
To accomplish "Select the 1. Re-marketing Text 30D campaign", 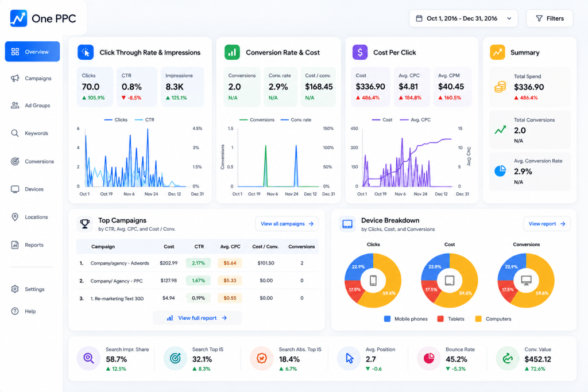I will (x=198, y=298).
